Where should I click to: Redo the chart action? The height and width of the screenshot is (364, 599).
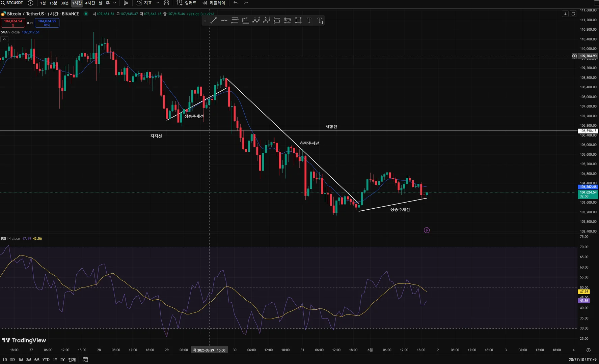tap(246, 3)
